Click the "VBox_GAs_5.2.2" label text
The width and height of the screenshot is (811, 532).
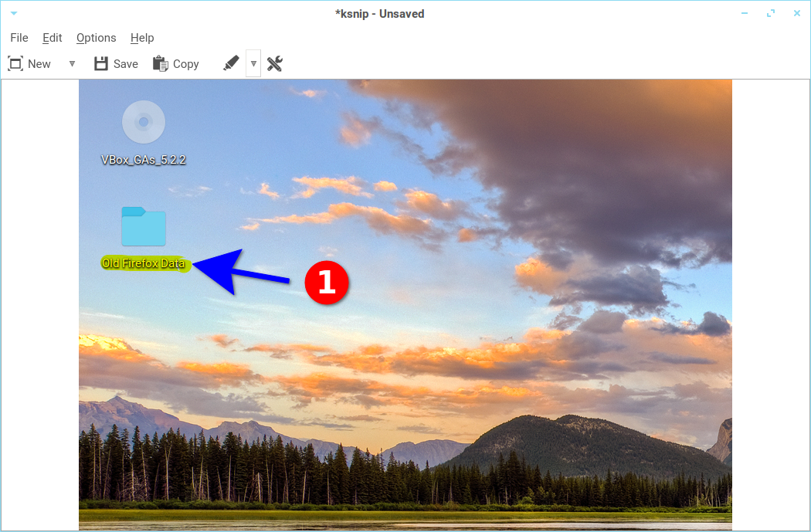[143, 161]
